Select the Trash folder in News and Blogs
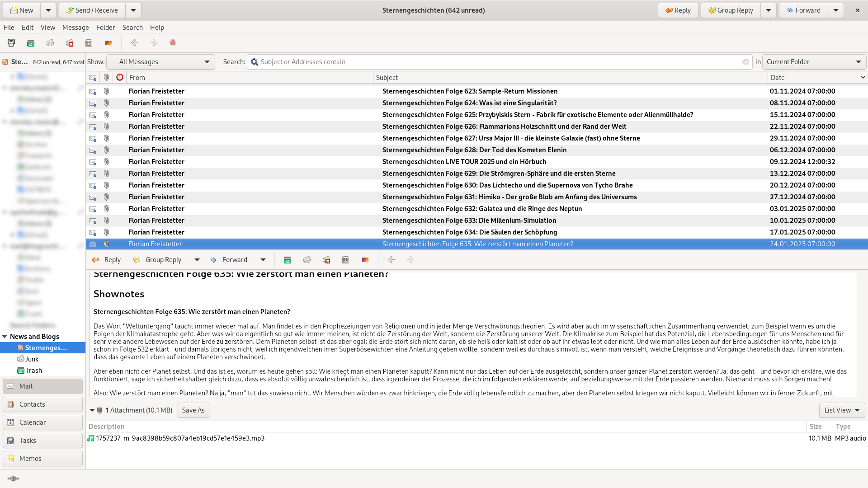868x488 pixels. (x=33, y=371)
